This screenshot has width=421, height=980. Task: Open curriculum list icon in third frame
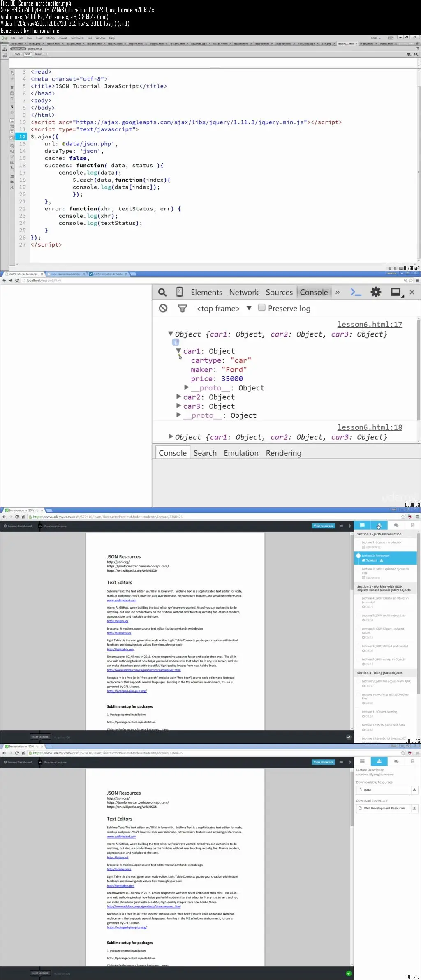pyautogui.click(x=362, y=525)
